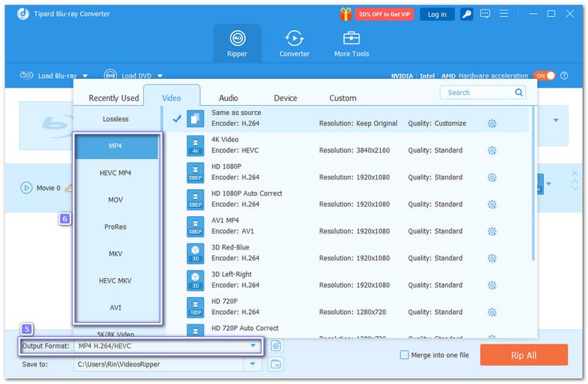Select AVI format category
Viewport: 588px width, 384px height.
click(x=117, y=307)
